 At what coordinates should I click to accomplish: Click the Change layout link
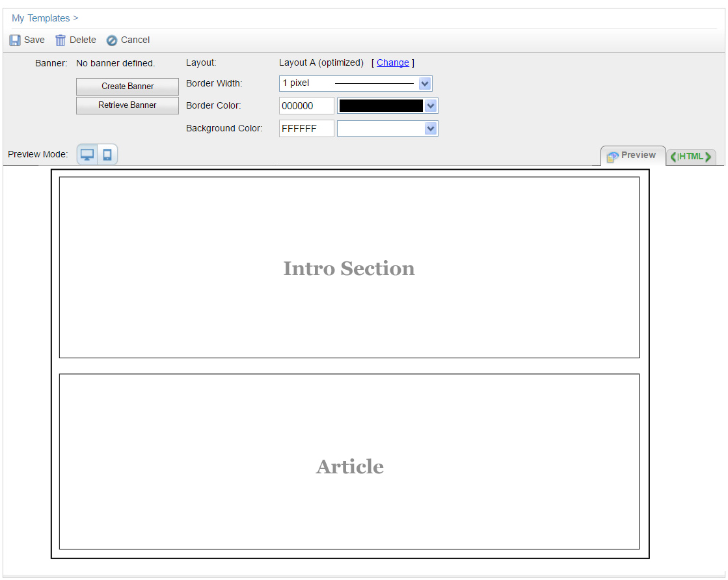(x=393, y=63)
